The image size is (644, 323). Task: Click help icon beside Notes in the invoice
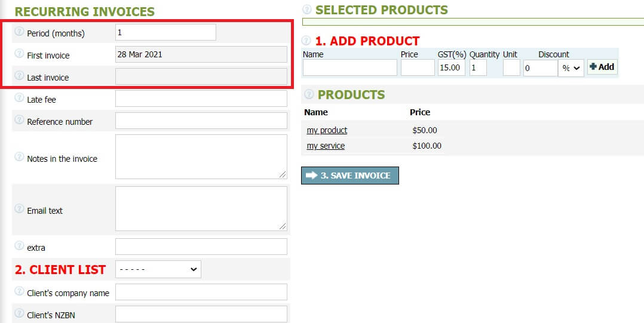click(x=19, y=157)
